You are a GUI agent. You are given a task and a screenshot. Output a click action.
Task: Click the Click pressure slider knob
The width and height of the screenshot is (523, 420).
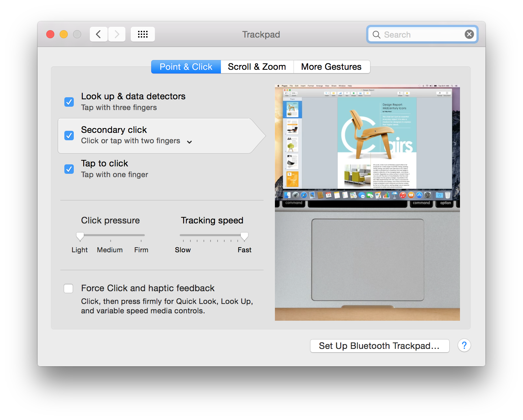point(80,236)
